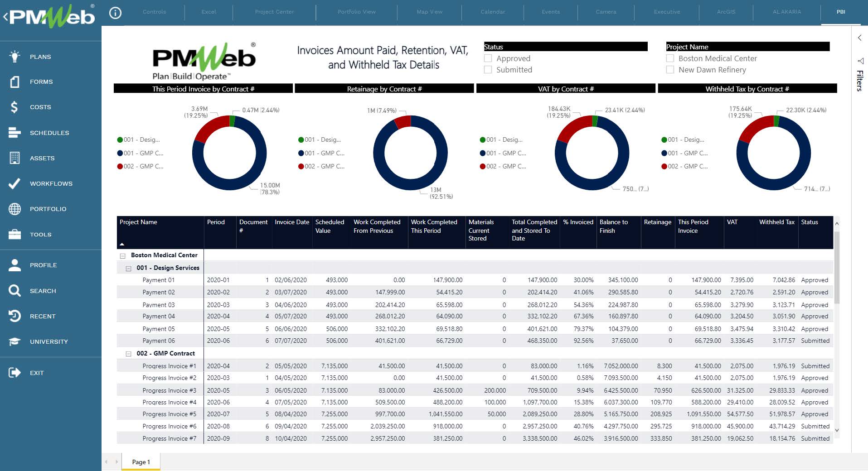Open the Search magnifier icon
The width and height of the screenshot is (868, 471).
[15, 290]
